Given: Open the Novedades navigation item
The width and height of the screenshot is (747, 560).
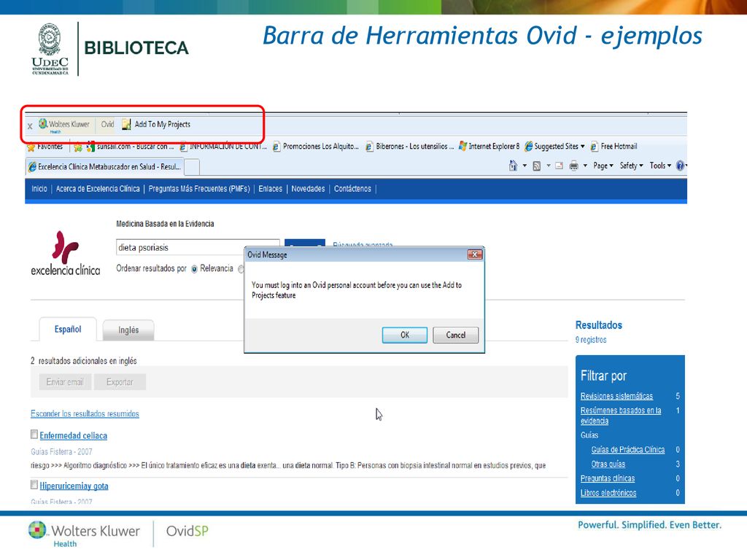Looking at the screenshot, I should 309,189.
